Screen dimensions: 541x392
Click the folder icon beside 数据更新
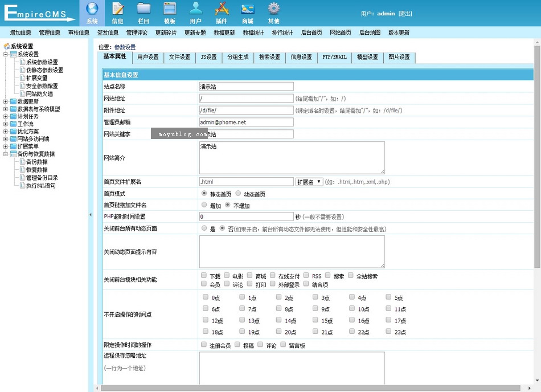[14, 101]
